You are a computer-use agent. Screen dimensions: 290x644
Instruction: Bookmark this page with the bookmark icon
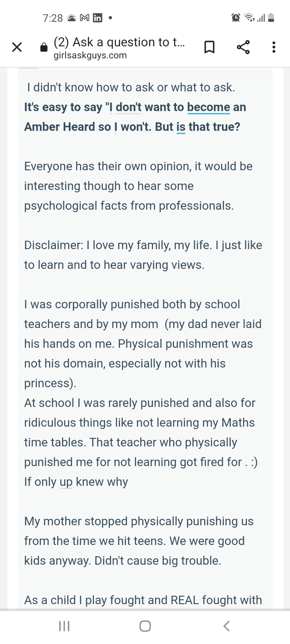[209, 47]
